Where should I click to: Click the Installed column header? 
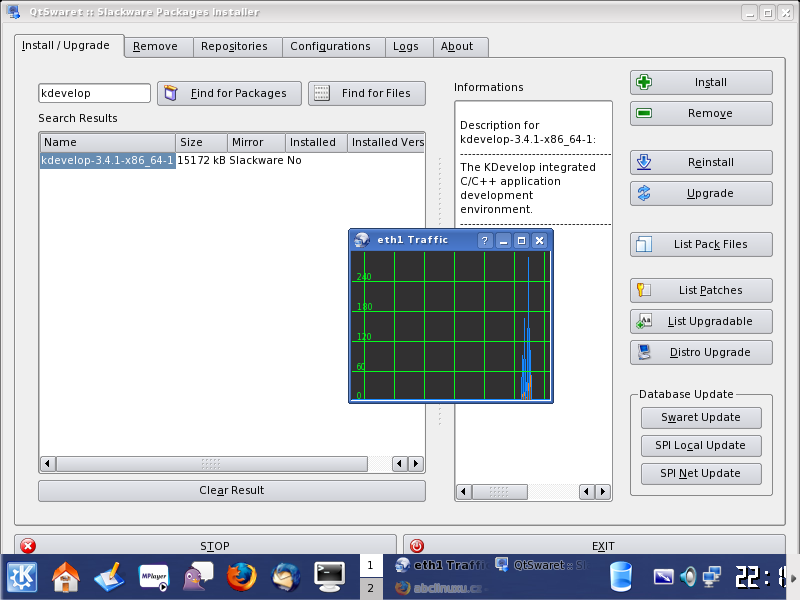pyautogui.click(x=316, y=142)
